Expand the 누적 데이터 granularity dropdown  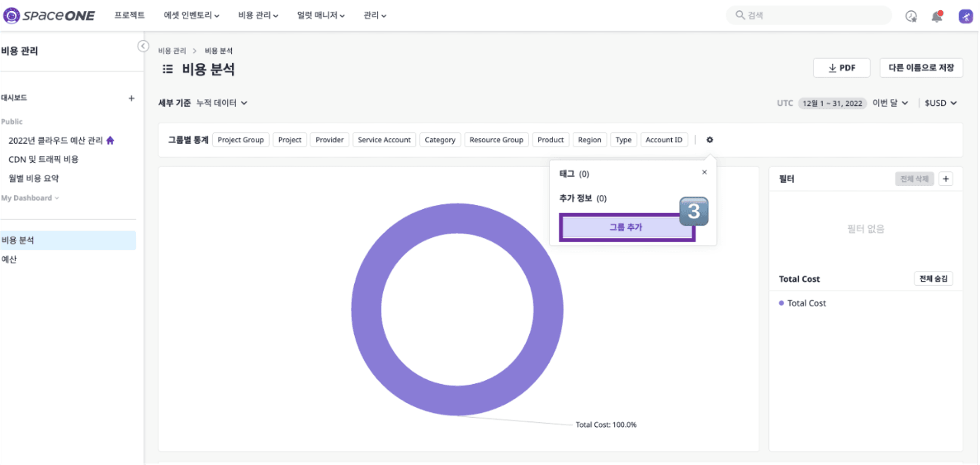point(222,103)
